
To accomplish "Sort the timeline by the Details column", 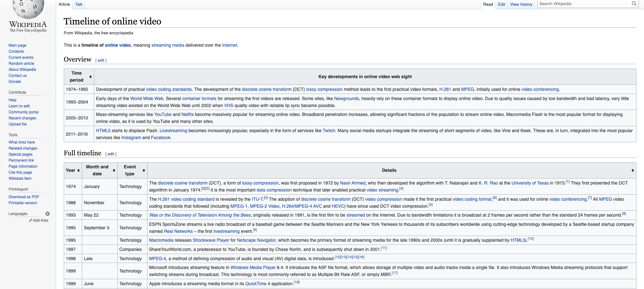I will pos(633,171).
